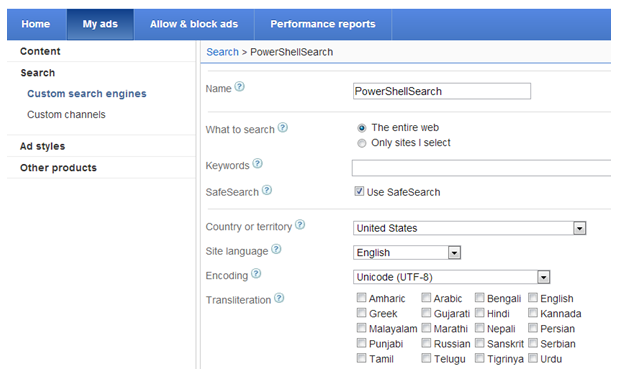Click help icon for Country or territory
This screenshot has height=380, width=623.
pos(300,225)
